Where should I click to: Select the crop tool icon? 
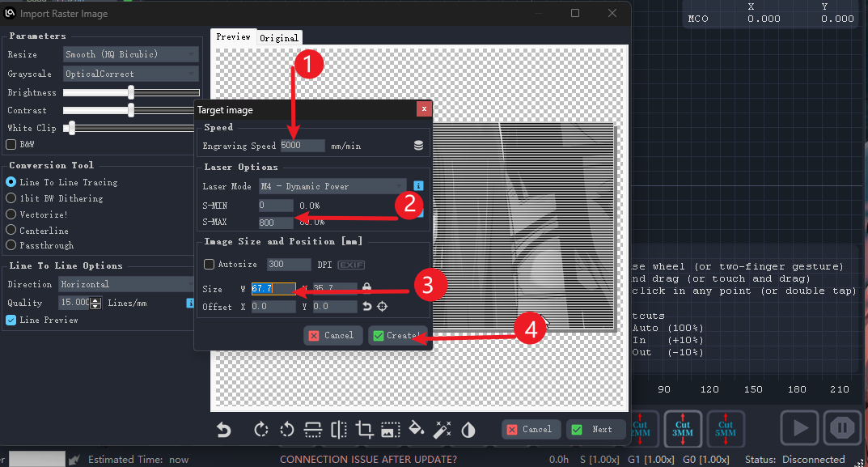click(x=365, y=431)
